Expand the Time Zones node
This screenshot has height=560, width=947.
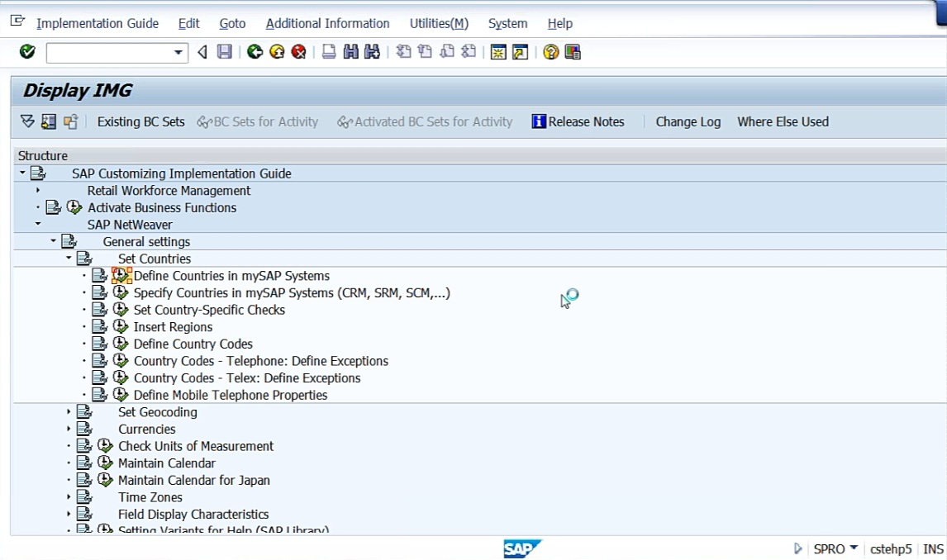69,496
